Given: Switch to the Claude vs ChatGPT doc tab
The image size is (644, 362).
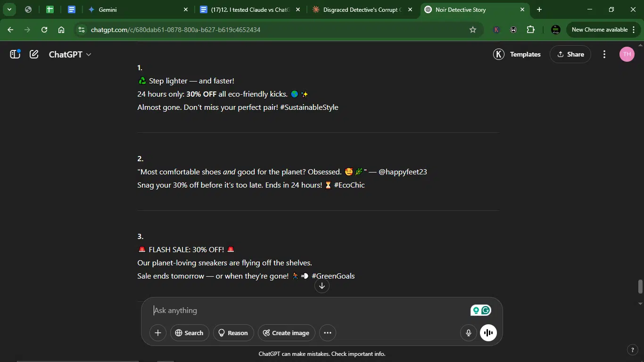Looking at the screenshot, I should [250, 9].
